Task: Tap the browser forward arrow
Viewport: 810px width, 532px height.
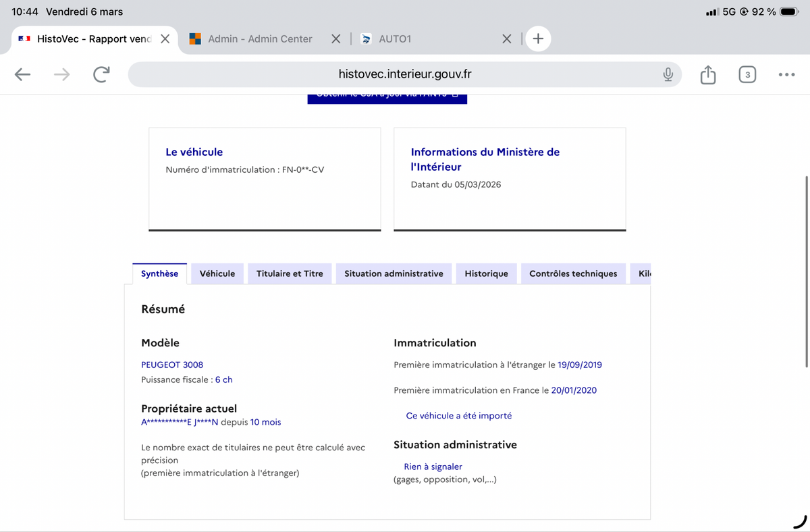Action: (61, 74)
